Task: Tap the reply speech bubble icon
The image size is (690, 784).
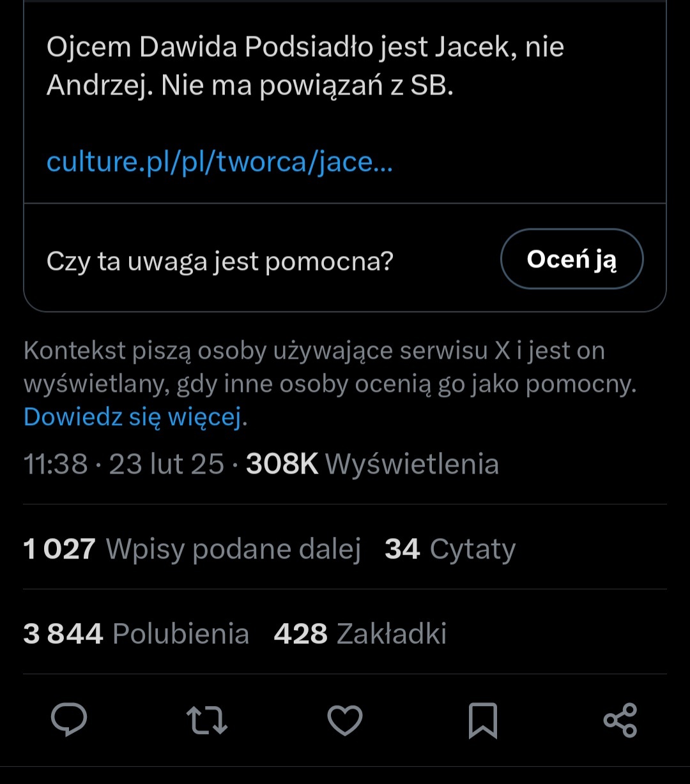Action: 69,720
